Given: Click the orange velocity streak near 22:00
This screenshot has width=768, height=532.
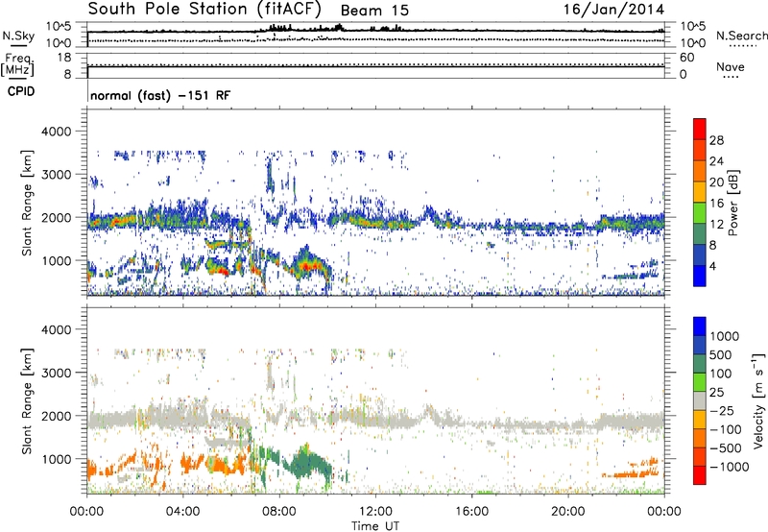Looking at the screenshot, I should [632, 472].
